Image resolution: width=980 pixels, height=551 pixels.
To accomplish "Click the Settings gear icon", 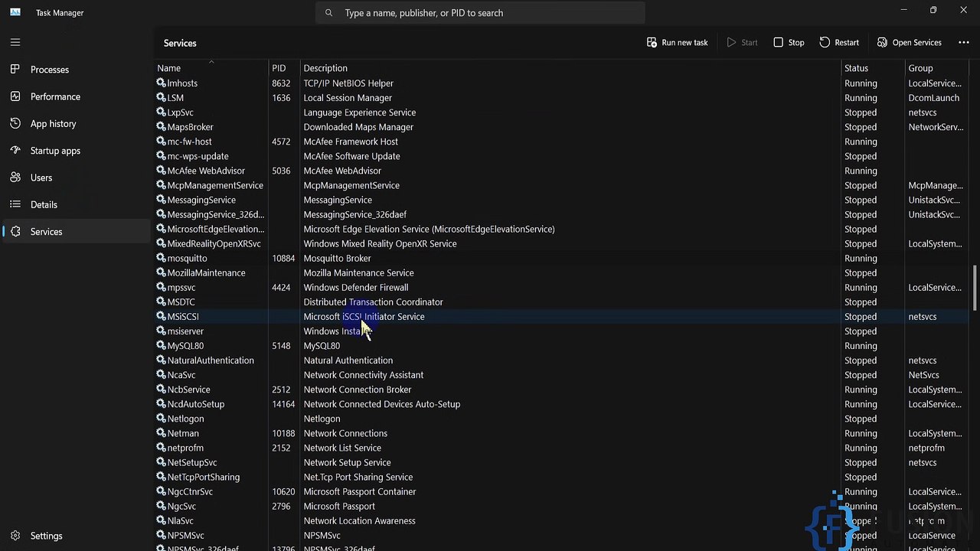I will (15, 536).
